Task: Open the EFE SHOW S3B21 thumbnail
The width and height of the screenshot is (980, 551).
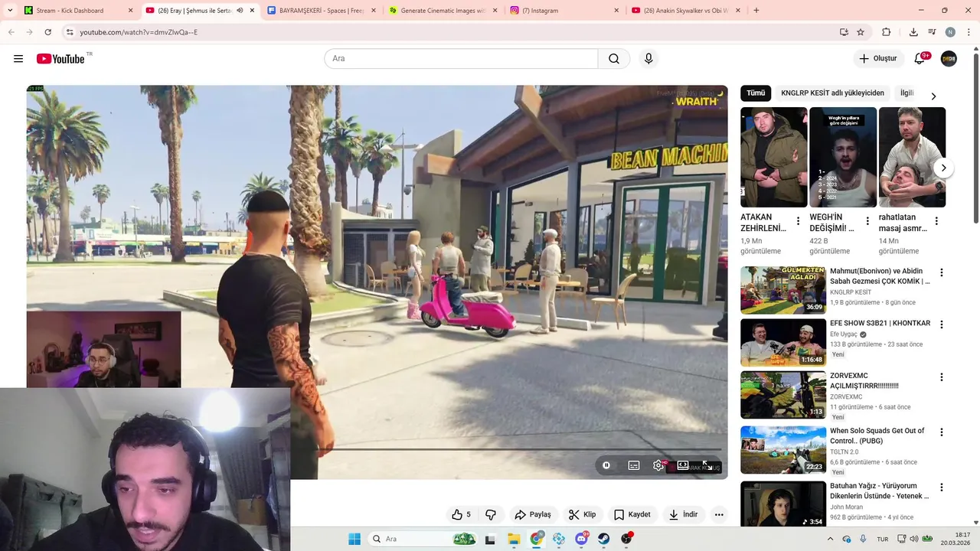Action: [x=783, y=343]
